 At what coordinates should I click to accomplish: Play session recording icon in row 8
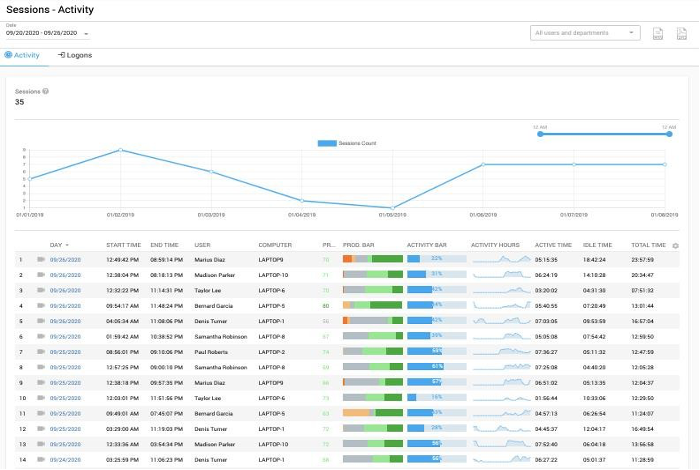click(x=41, y=367)
